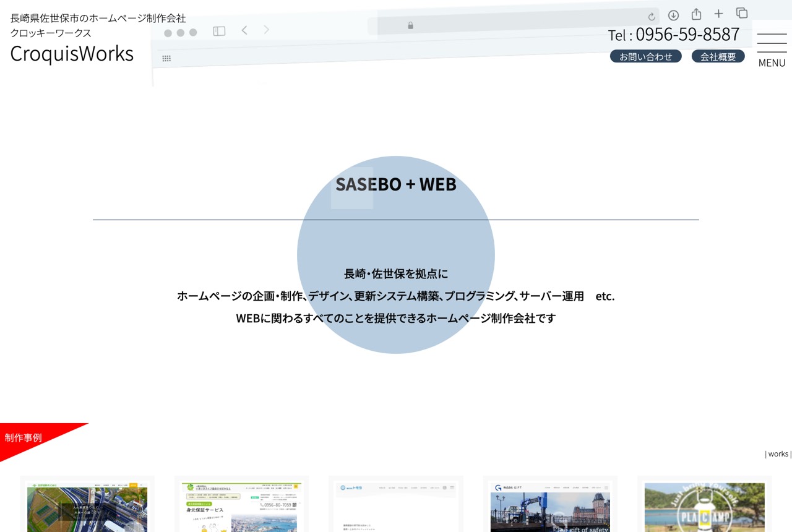Click the line starting 'WEBに関わるすべてのこと'
The height and width of the screenshot is (532, 792).
(x=396, y=318)
